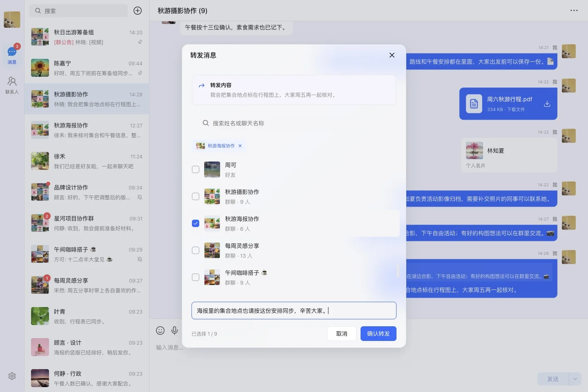The height and width of the screenshot is (392, 588).
Task: Open the Contacts tab in the sidebar
Action: [12, 85]
